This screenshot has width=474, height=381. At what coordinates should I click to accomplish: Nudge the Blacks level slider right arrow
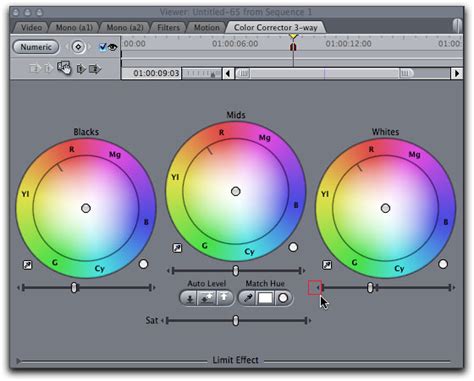pos(154,288)
